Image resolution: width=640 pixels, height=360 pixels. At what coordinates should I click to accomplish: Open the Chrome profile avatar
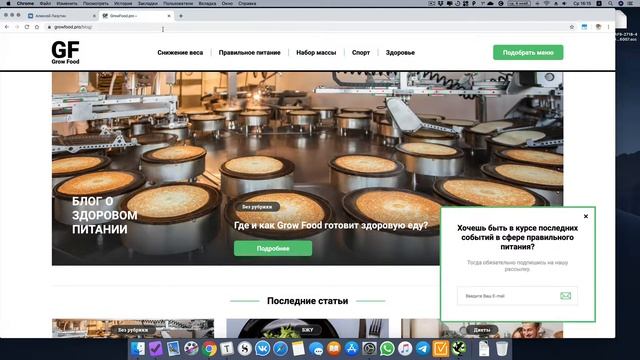(x=598, y=27)
